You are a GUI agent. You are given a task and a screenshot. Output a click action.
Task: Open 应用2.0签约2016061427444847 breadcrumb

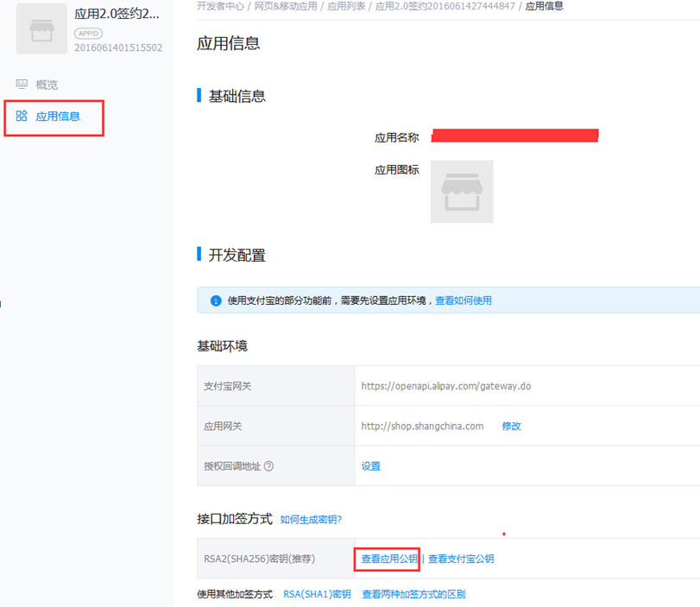(445, 6)
